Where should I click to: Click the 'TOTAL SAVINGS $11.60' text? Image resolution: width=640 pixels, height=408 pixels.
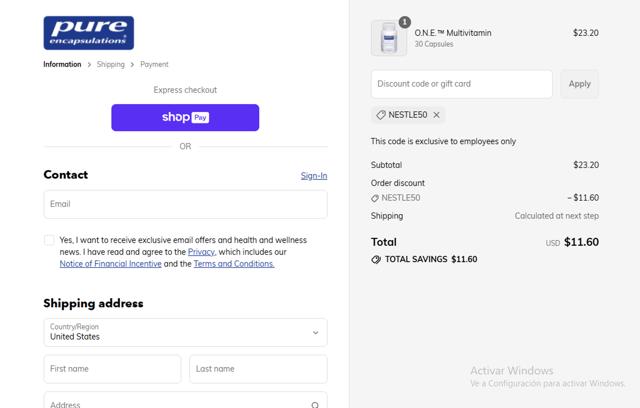431,259
